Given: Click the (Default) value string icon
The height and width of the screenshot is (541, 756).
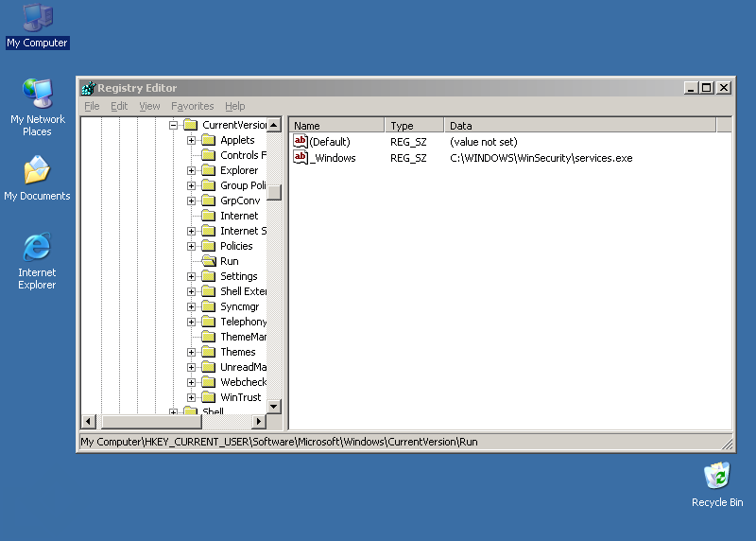Looking at the screenshot, I should (x=301, y=142).
